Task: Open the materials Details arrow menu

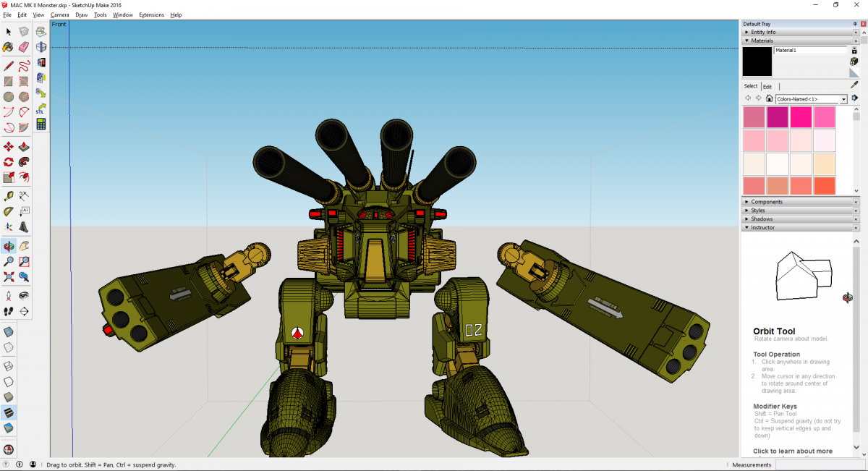Action: 854,98
